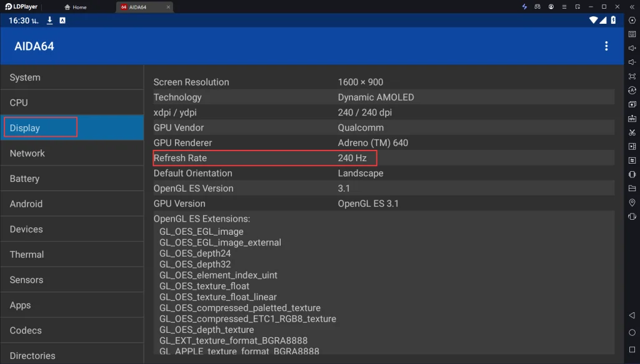This screenshot has width=640, height=364.
Task: Click the OpenGL ES 3.1 GPU version value
Action: point(367,204)
